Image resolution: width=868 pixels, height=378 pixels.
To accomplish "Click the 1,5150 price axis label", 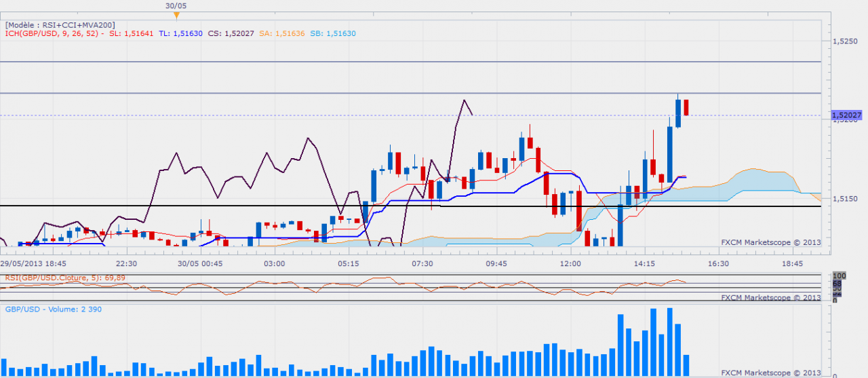I will coord(846,199).
